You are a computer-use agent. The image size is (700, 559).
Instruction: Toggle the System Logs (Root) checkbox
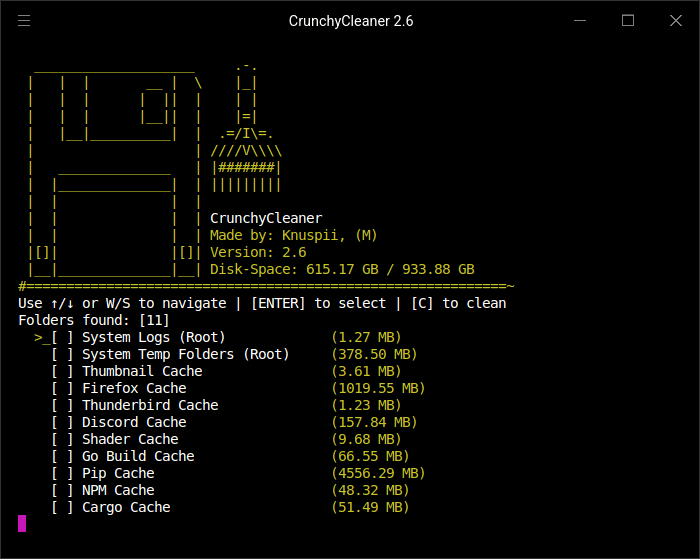pos(62,338)
